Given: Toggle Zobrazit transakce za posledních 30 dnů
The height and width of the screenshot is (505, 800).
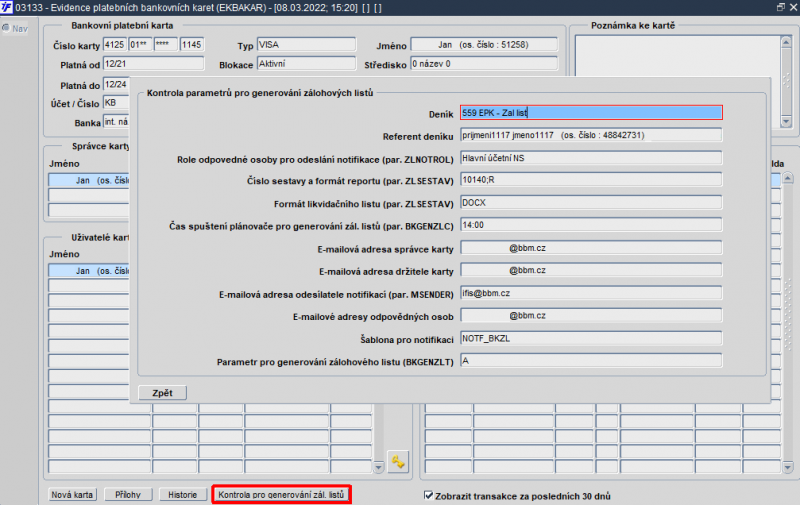Looking at the screenshot, I should (x=429, y=495).
